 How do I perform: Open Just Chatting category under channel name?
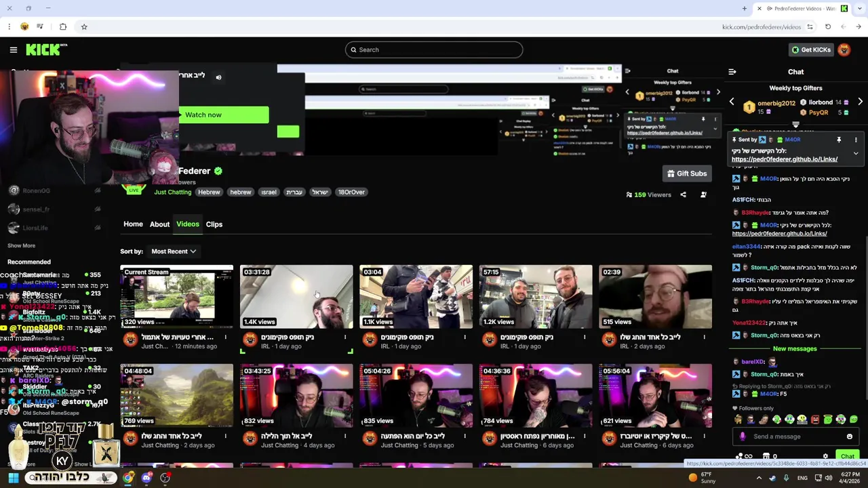pos(173,192)
